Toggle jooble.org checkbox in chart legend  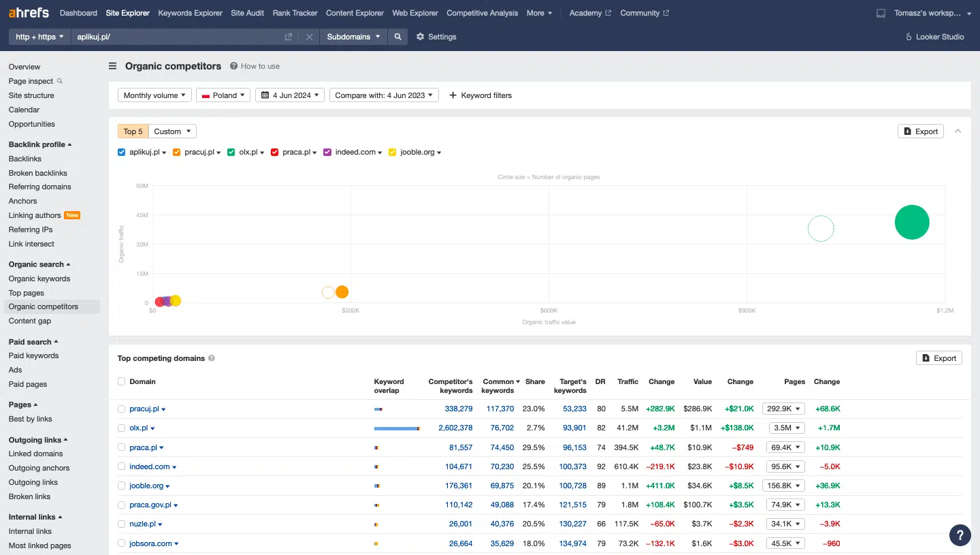[392, 152]
